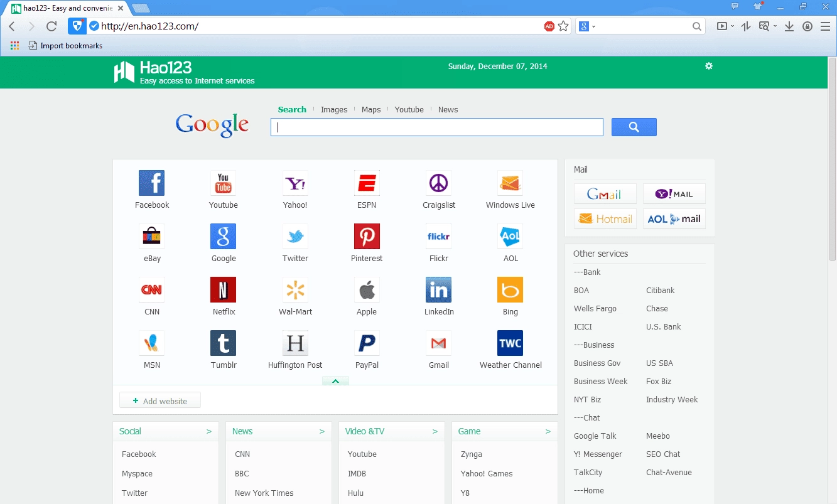837x504 pixels.
Task: Open the MSN tile
Action: coord(151,343)
